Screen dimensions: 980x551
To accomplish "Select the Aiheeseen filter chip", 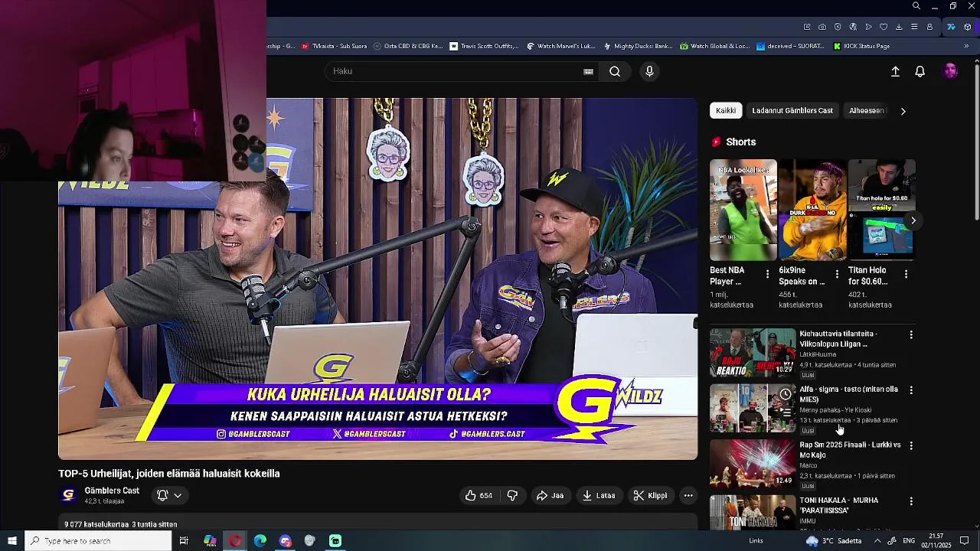I will point(867,111).
